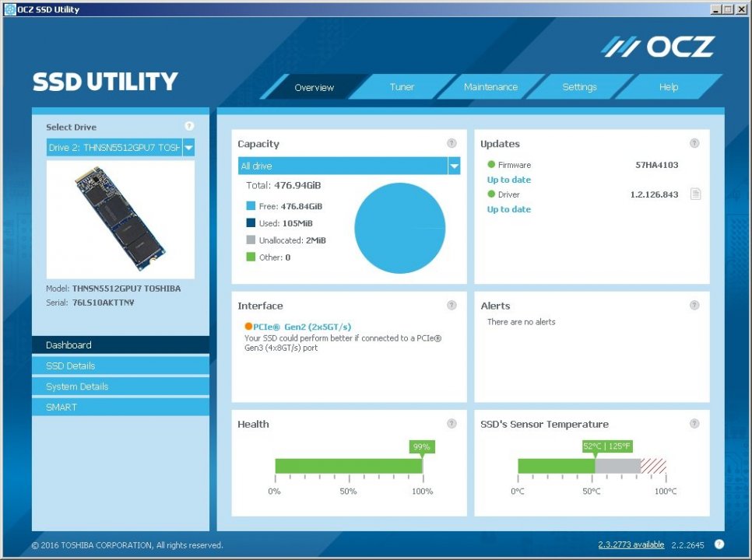Select Dashboard in the sidebar
Screen dimensions: 752x560
point(121,345)
